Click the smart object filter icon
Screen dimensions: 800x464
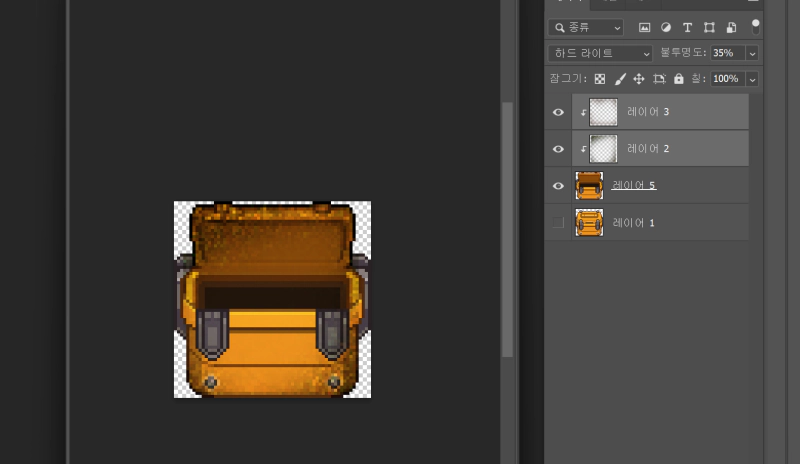731,27
